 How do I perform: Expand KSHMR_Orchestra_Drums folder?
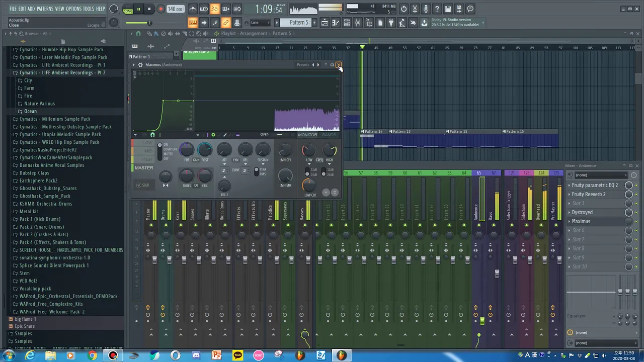coord(46,204)
